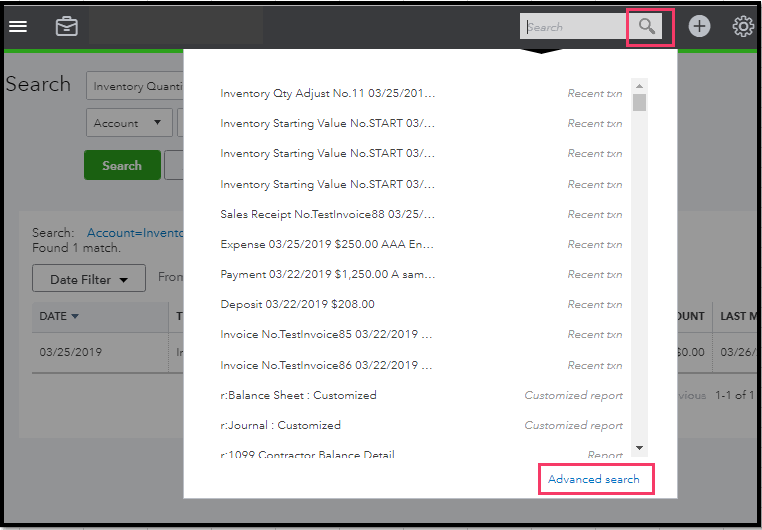Click the accountant briefcase icon

pyautogui.click(x=67, y=26)
